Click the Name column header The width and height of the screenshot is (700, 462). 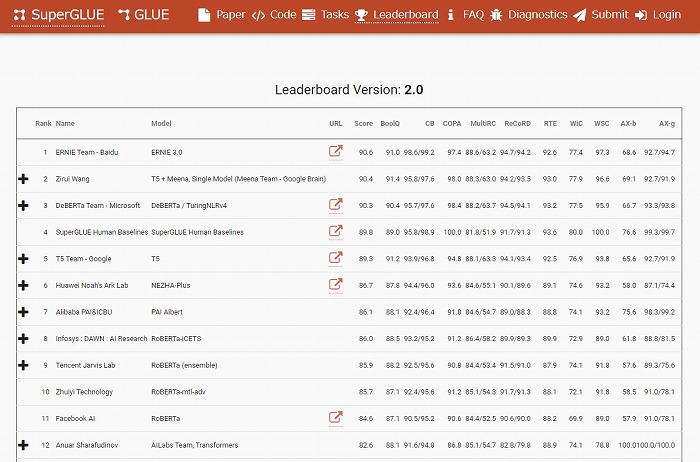coord(65,124)
